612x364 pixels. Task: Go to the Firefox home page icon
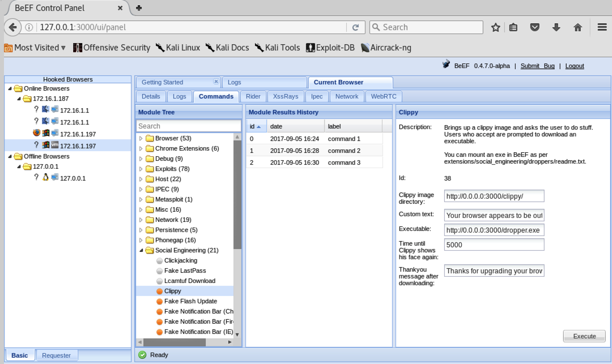(577, 27)
